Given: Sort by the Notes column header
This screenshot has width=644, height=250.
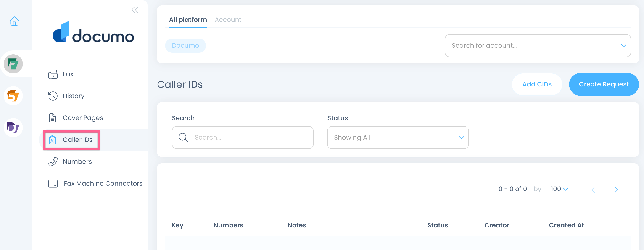Looking at the screenshot, I should pyautogui.click(x=297, y=225).
